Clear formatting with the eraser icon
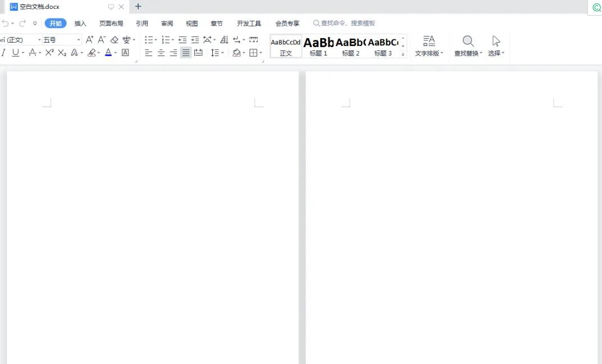The image size is (602, 364). 115,40
